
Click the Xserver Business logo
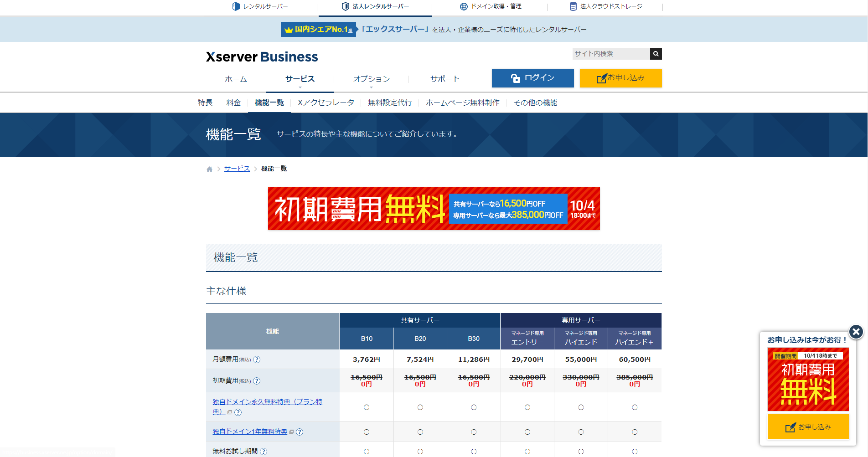click(x=262, y=57)
